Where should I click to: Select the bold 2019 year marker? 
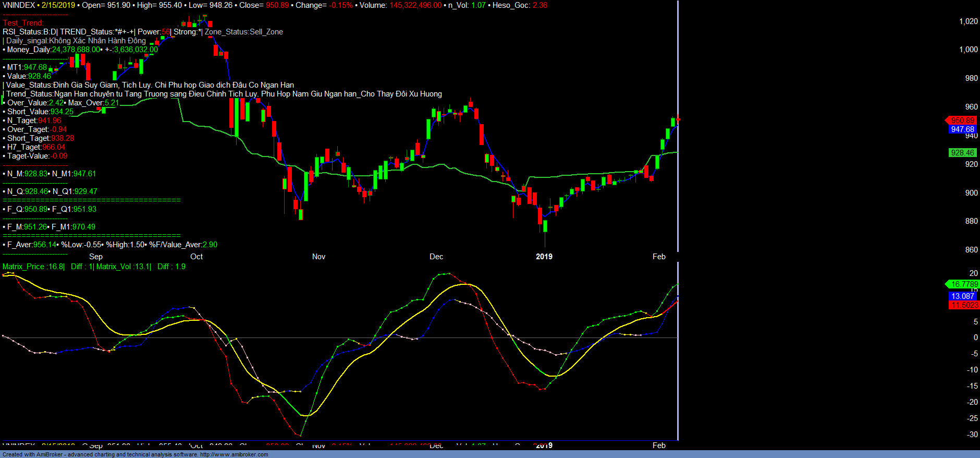(544, 257)
